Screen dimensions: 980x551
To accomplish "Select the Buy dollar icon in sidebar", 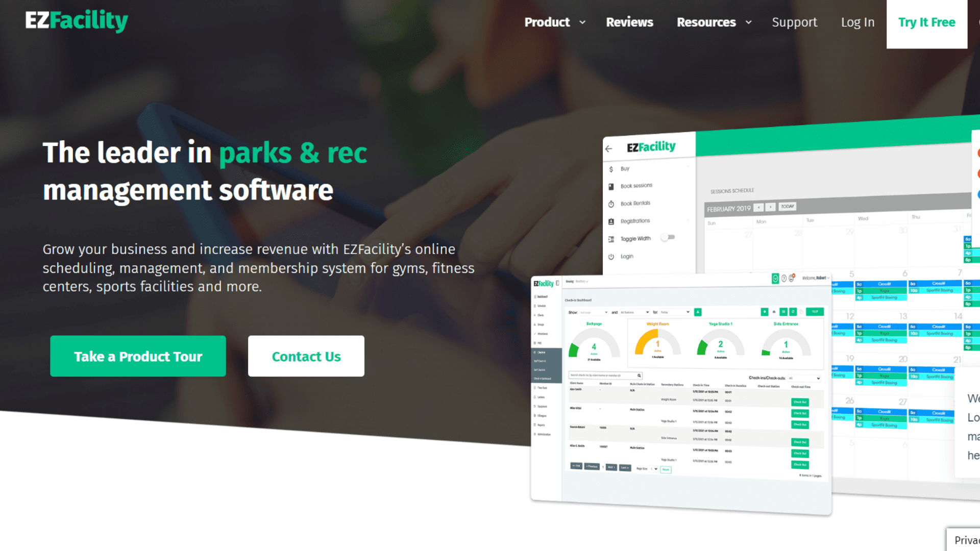I will [611, 169].
